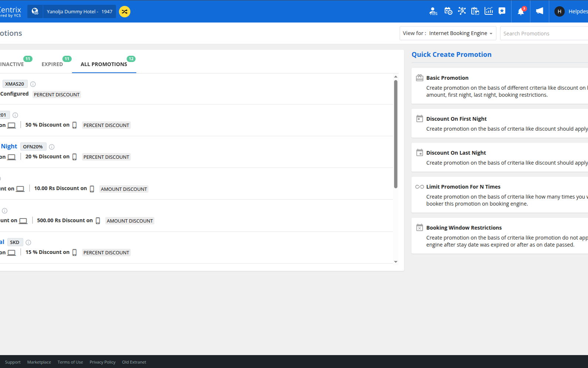The image size is (588, 368).
Task: Click the star review icon in header
Action: 502,11
